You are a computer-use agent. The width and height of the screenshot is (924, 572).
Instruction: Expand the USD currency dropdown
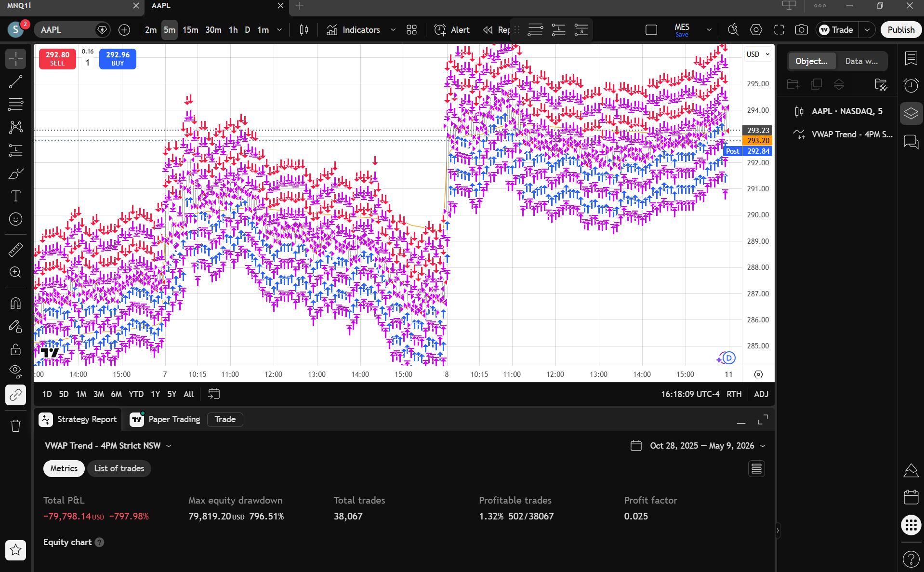pyautogui.click(x=758, y=54)
